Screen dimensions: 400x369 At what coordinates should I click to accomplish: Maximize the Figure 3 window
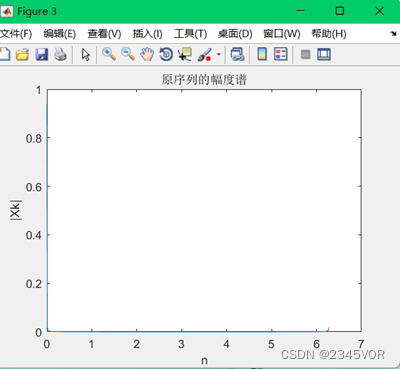click(340, 11)
